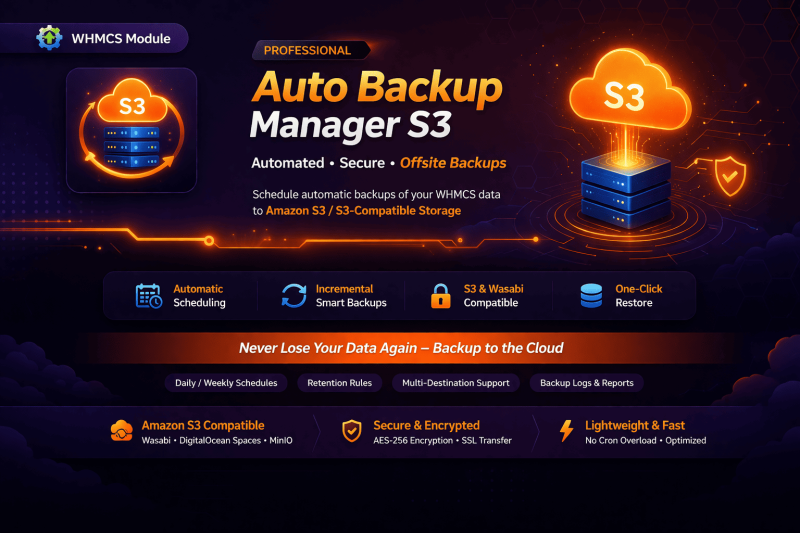
Task: Click the WHMCS Module gear icon
Action: click(48, 38)
